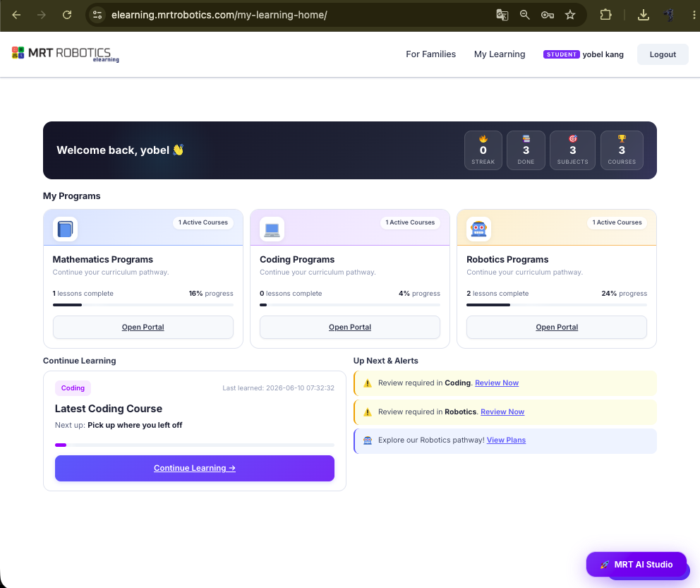Click the Coding review warning icon
700x588 pixels.
click(x=368, y=383)
